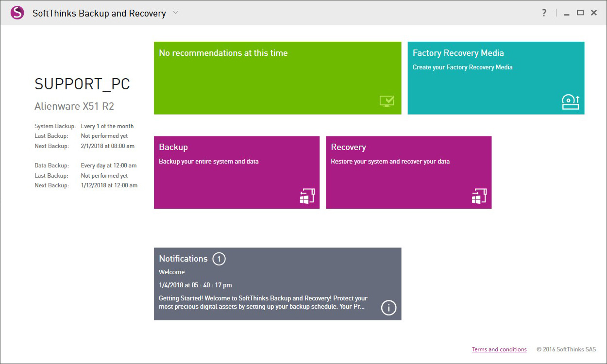
Task: Open the 'No recommendations at this time' tile
Action: pos(277,78)
